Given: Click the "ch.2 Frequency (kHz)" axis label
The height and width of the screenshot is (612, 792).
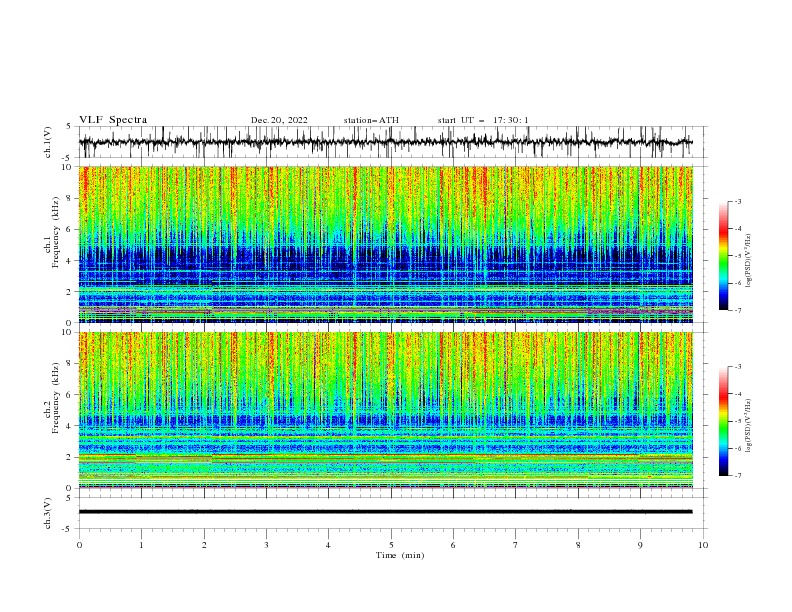Looking at the screenshot, I should (x=52, y=397).
